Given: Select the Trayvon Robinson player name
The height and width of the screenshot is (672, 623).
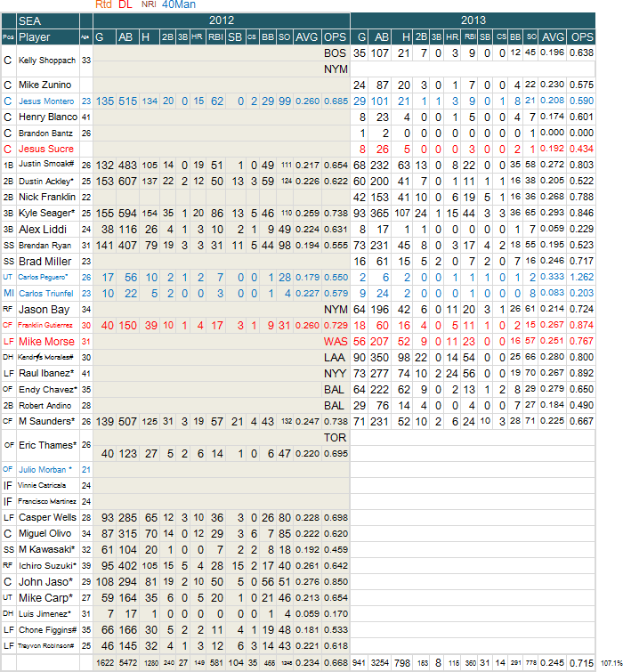Looking at the screenshot, I should [x=46, y=646].
